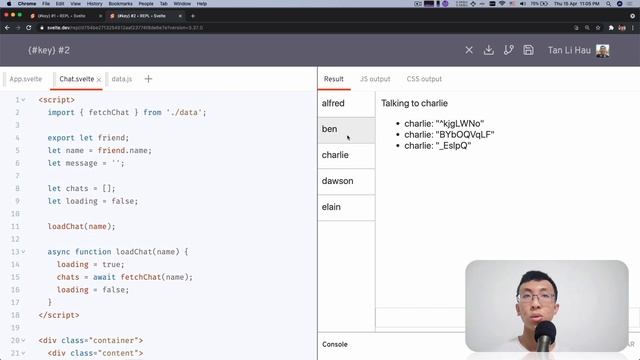Close the Chat.svelte file tab
The height and width of the screenshot is (360, 640).
(x=99, y=80)
